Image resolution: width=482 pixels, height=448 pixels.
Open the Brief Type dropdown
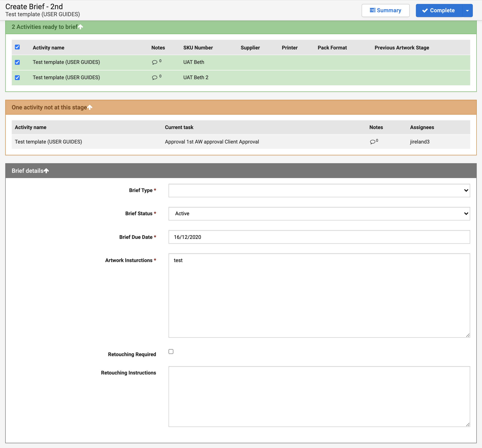click(x=319, y=191)
